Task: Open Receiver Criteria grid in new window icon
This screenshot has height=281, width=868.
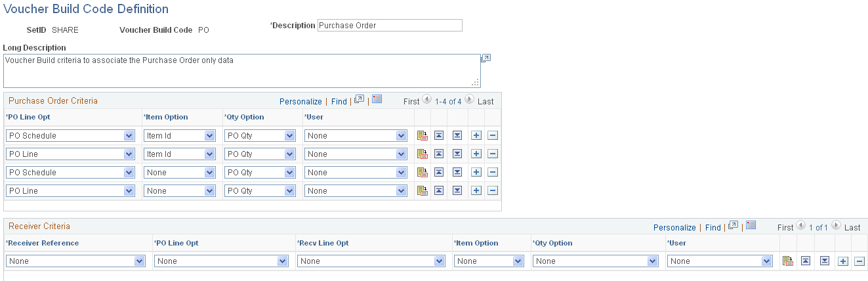Action: click(x=733, y=226)
